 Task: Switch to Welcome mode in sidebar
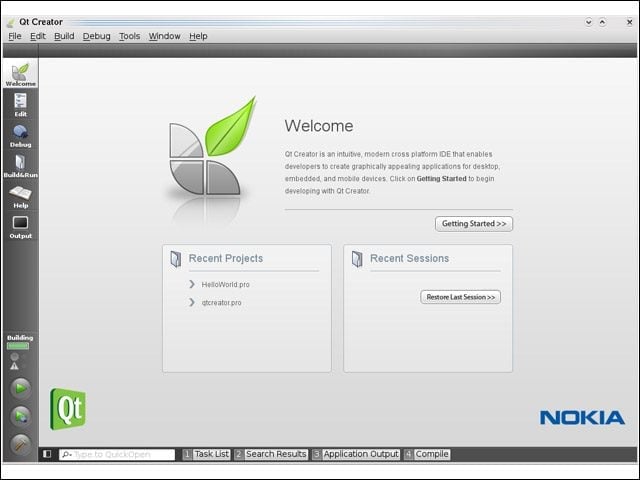tap(20, 75)
